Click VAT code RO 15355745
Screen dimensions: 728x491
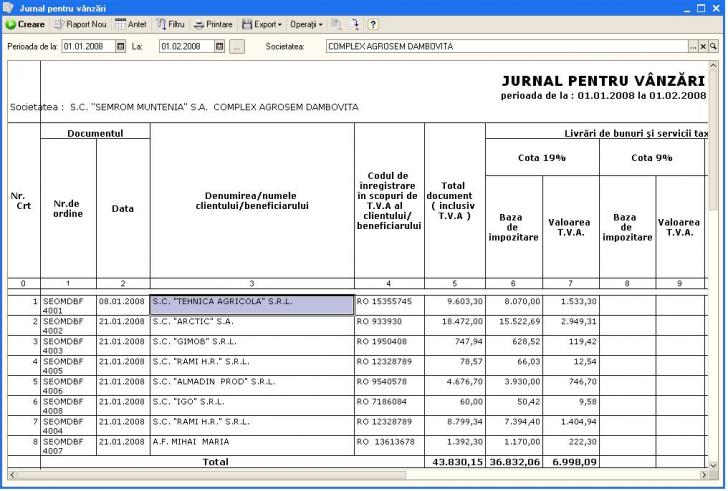click(389, 305)
